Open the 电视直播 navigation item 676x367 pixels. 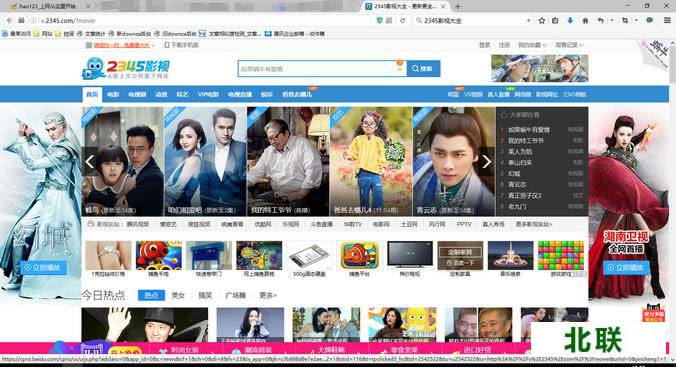240,94
